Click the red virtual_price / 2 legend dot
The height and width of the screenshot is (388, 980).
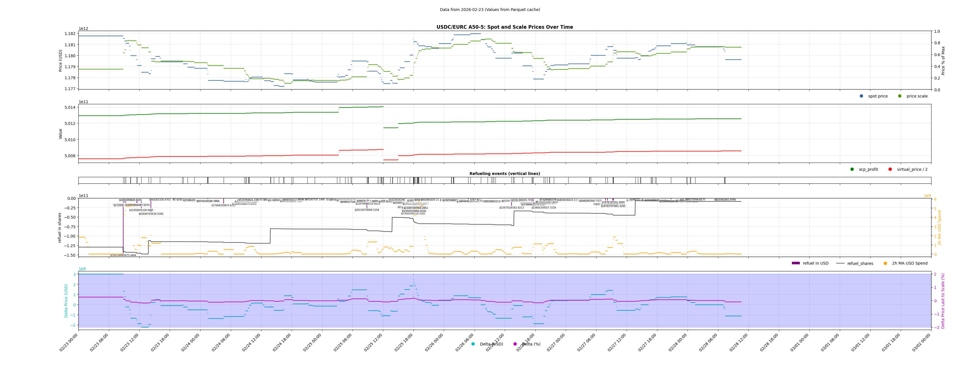pos(890,170)
